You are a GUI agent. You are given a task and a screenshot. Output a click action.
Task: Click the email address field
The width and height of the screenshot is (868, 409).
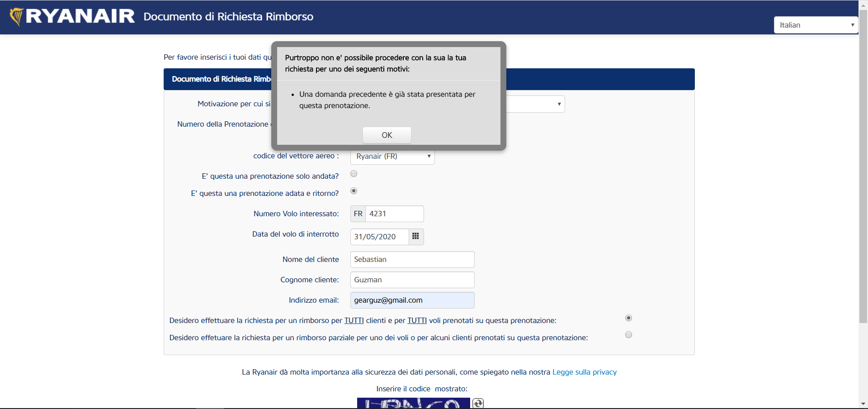click(x=412, y=300)
